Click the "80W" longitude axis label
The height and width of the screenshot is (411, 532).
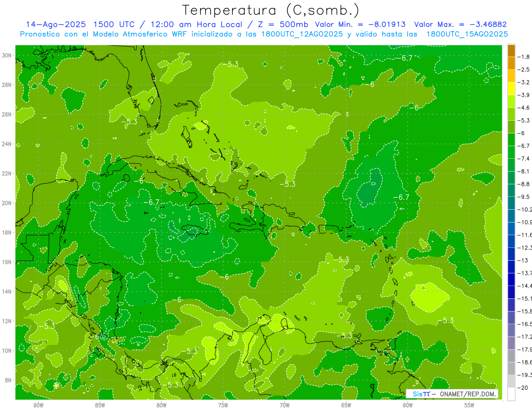click(161, 405)
